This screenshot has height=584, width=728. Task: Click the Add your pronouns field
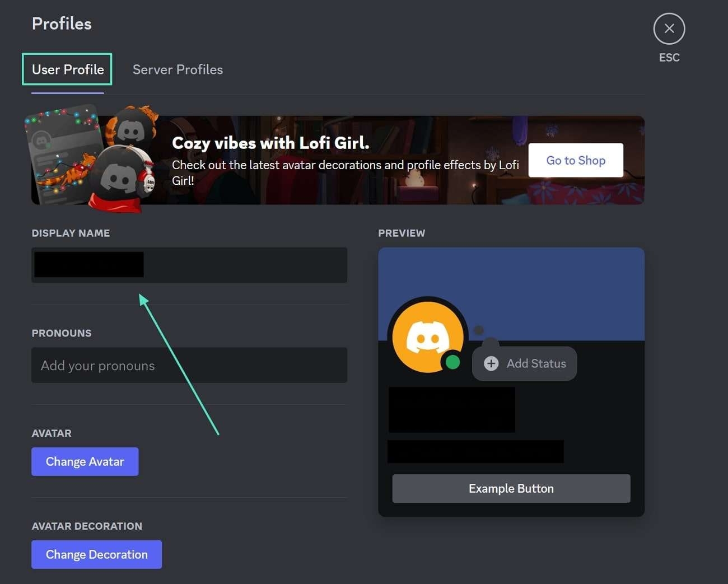[189, 365]
